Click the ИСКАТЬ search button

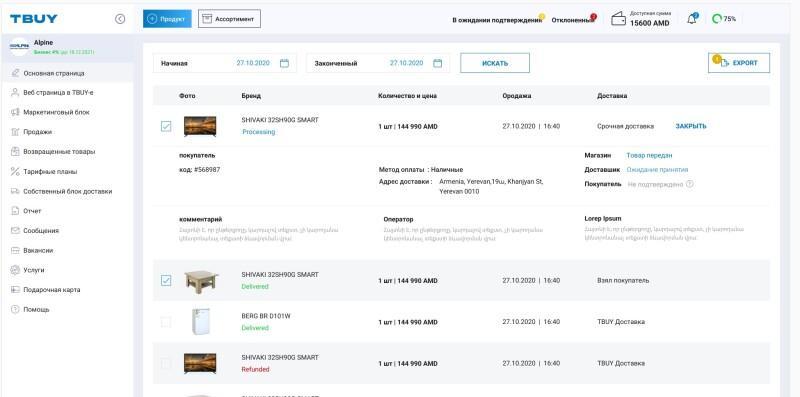(x=495, y=63)
